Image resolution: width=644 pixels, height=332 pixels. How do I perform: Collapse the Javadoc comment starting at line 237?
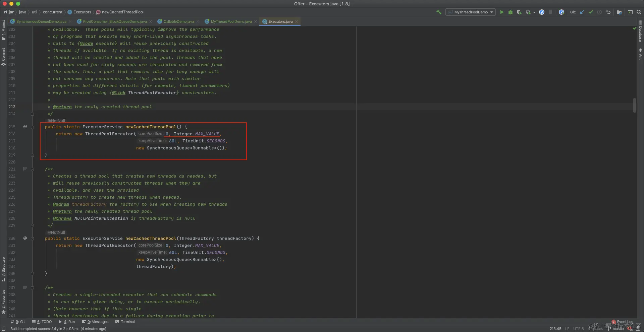click(32, 288)
